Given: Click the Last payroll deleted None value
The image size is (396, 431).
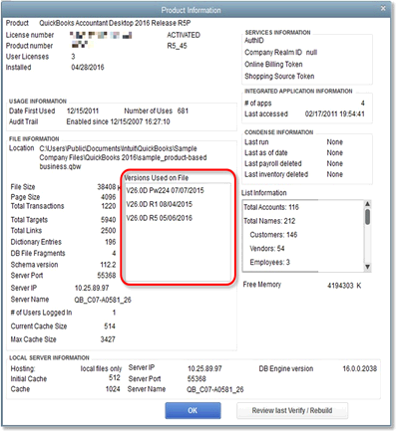Looking at the screenshot, I should pos(335,163).
